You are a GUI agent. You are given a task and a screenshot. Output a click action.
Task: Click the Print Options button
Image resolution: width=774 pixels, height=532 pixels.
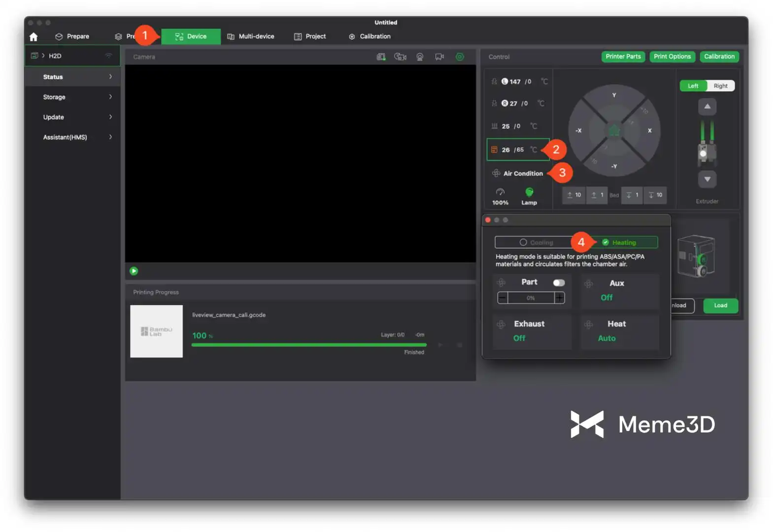[x=672, y=57]
